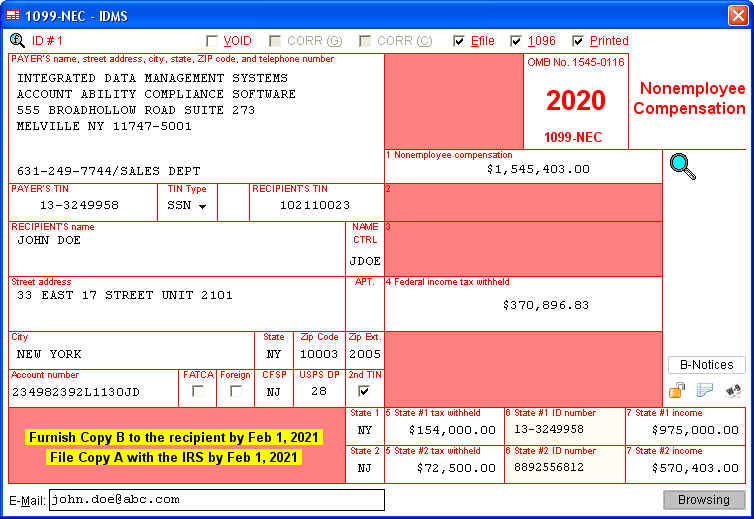The height and width of the screenshot is (519, 754).
Task: Uncheck the Printed checkbox
Action: pos(578,42)
